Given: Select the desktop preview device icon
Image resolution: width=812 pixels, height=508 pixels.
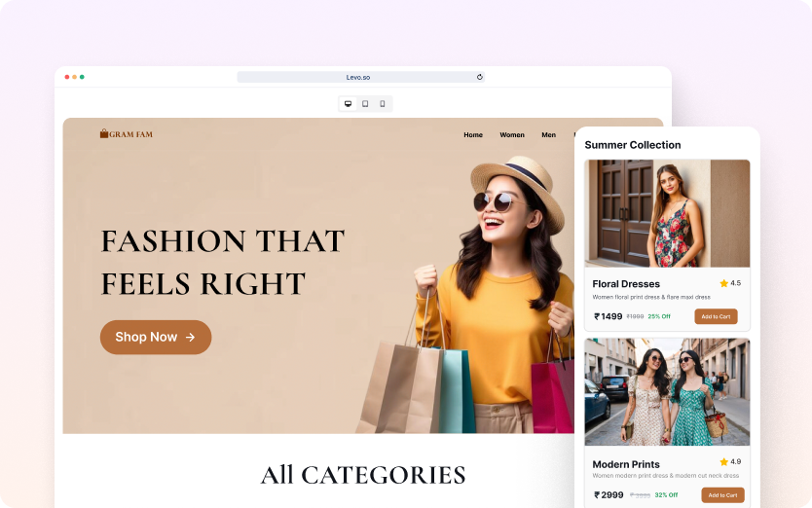Looking at the screenshot, I should click(x=348, y=104).
